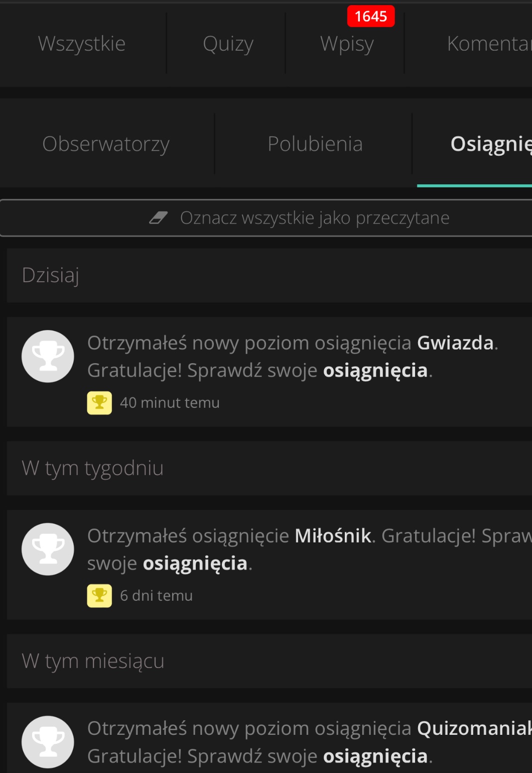Open the Quizy tab
Image resolution: width=532 pixels, height=773 pixels.
pos(228,44)
